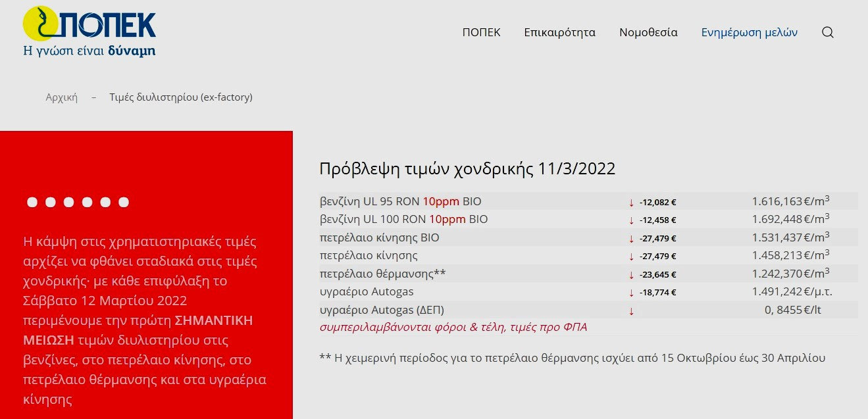Image resolution: width=868 pixels, height=419 pixels.
Task: Open Ενημέρωση μελών in the navigation
Action: 749,32
